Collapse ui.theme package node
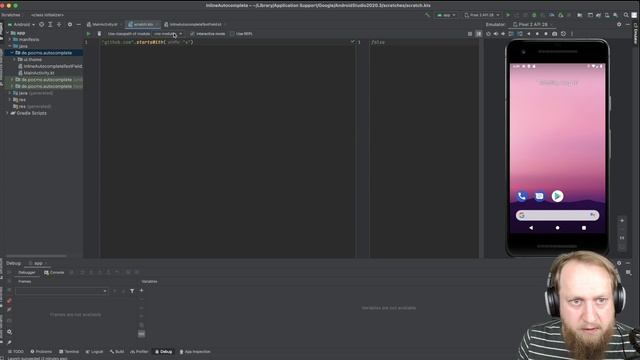This screenshot has height=360, width=640. tap(15, 60)
